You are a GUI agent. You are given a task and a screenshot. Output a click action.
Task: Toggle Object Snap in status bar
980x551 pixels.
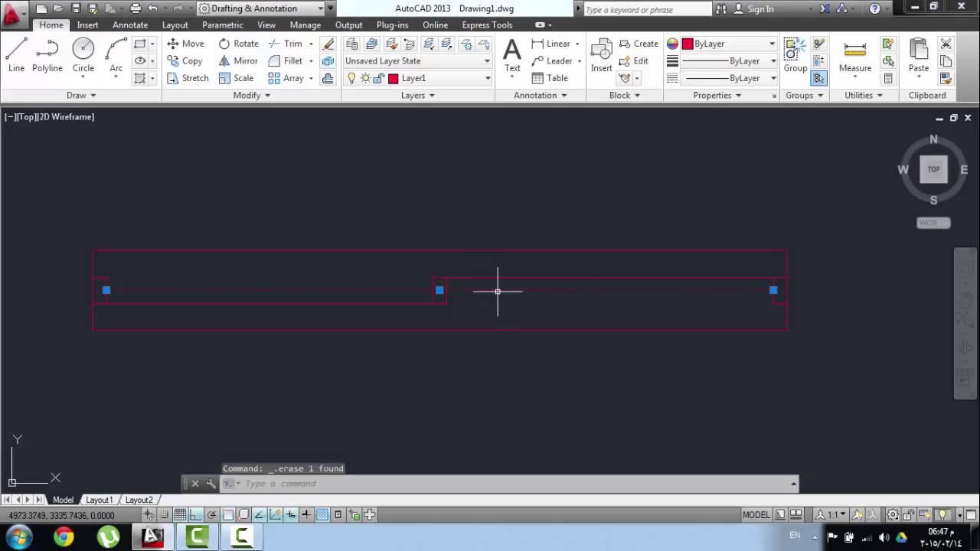coord(227,515)
